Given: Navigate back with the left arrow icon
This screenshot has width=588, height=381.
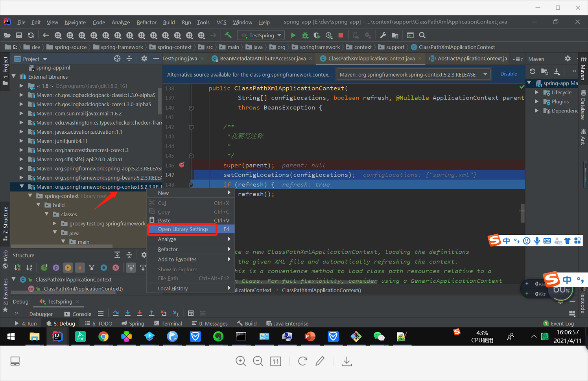Looking at the screenshot, I should pyautogui.click(x=46, y=35).
